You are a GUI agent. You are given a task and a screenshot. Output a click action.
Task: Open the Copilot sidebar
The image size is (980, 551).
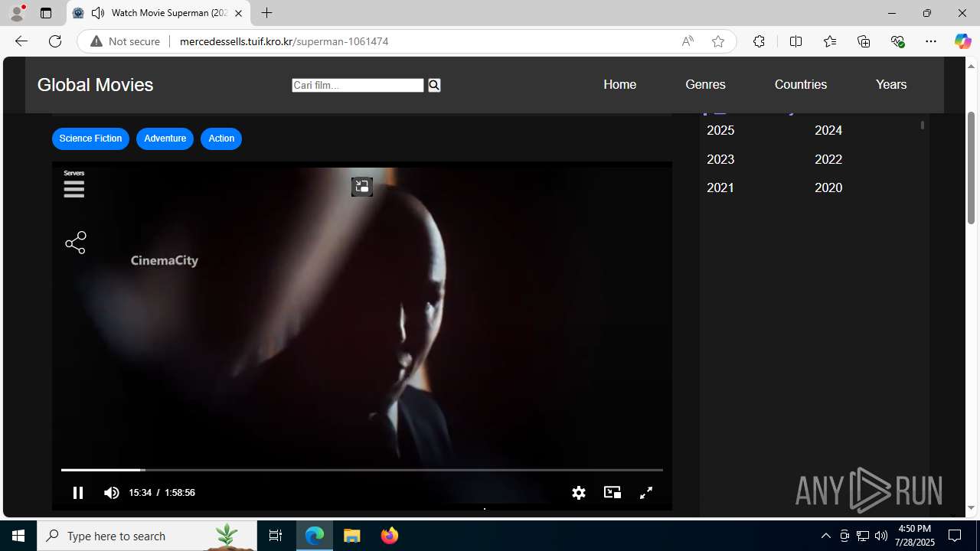click(962, 41)
